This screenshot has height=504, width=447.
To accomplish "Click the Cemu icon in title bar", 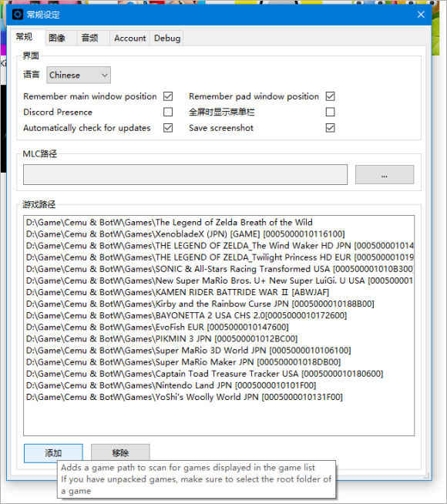I will click(x=18, y=15).
